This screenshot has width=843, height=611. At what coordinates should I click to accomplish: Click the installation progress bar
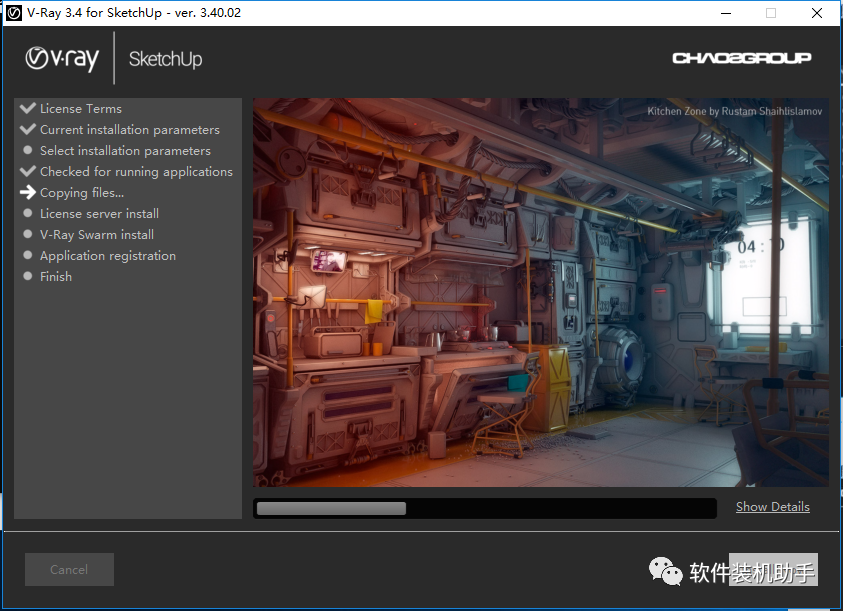tap(485, 508)
